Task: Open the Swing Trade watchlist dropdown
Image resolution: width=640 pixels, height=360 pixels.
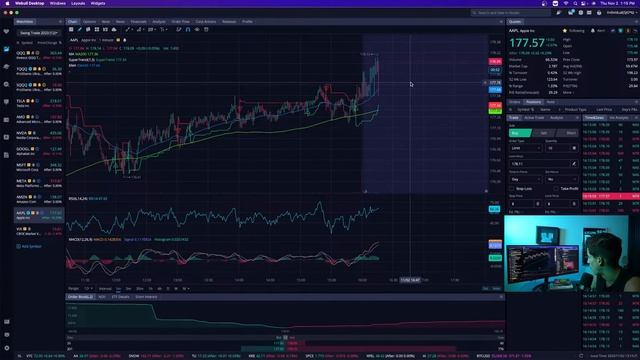Action: pyautogui.click(x=38, y=33)
